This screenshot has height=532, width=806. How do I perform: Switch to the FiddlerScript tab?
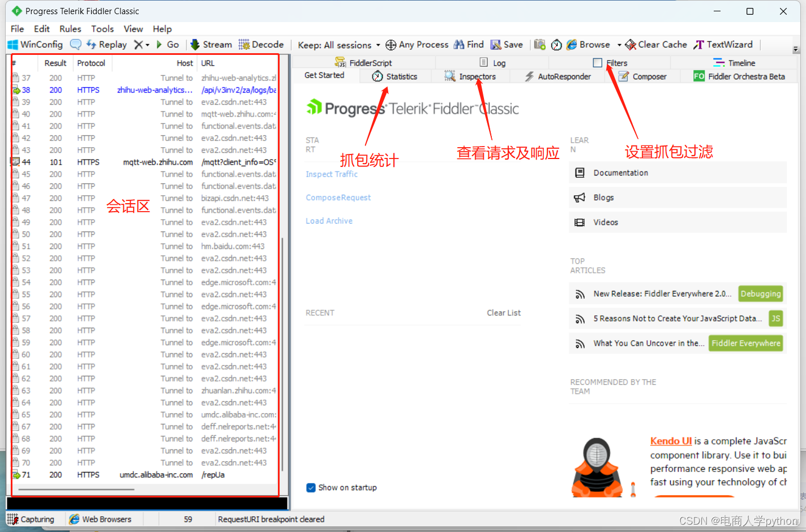point(363,63)
